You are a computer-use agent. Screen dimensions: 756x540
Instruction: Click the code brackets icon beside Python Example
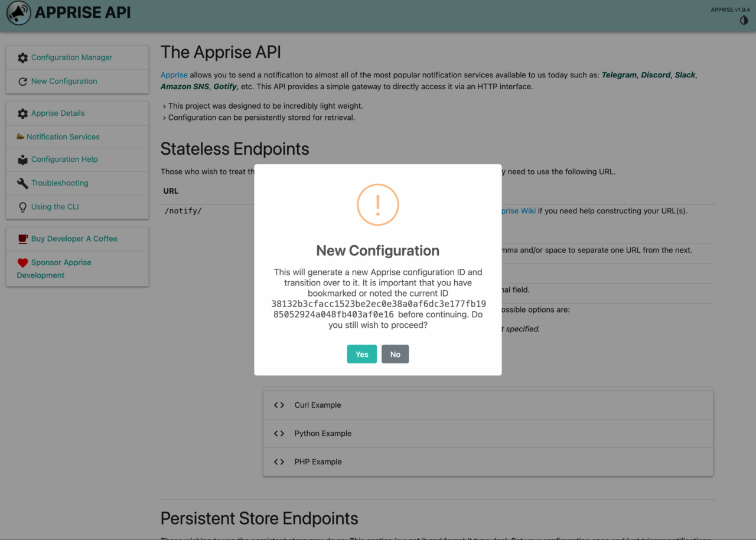coord(279,434)
